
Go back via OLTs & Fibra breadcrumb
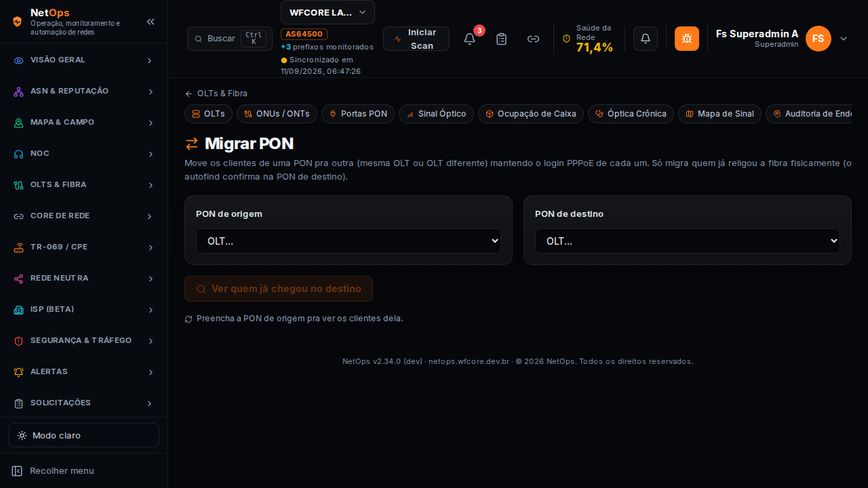point(216,94)
